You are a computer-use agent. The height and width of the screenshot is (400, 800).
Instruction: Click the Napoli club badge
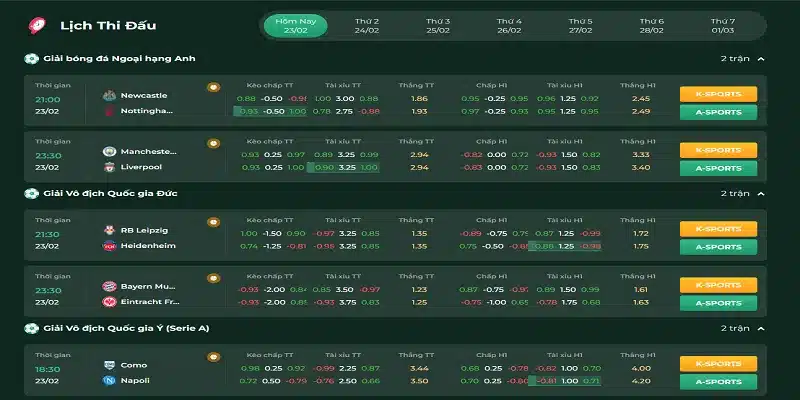(x=109, y=380)
